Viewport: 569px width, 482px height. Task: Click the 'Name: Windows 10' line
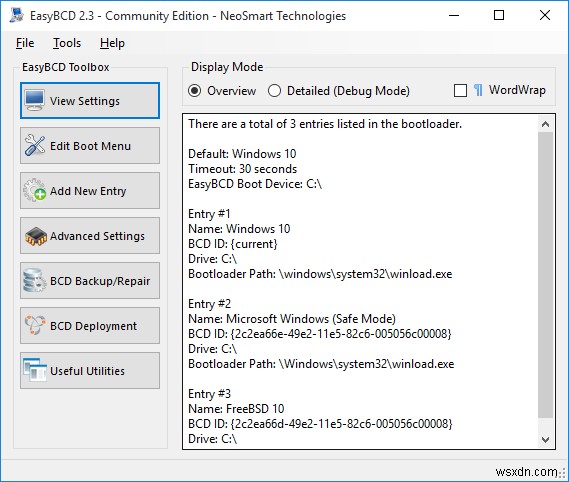tap(239, 229)
